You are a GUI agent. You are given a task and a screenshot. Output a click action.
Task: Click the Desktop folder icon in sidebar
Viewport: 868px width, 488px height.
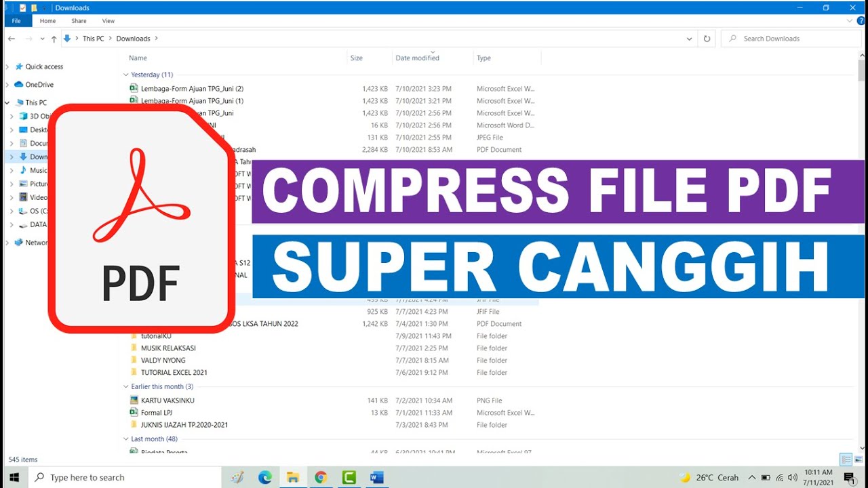(x=24, y=129)
